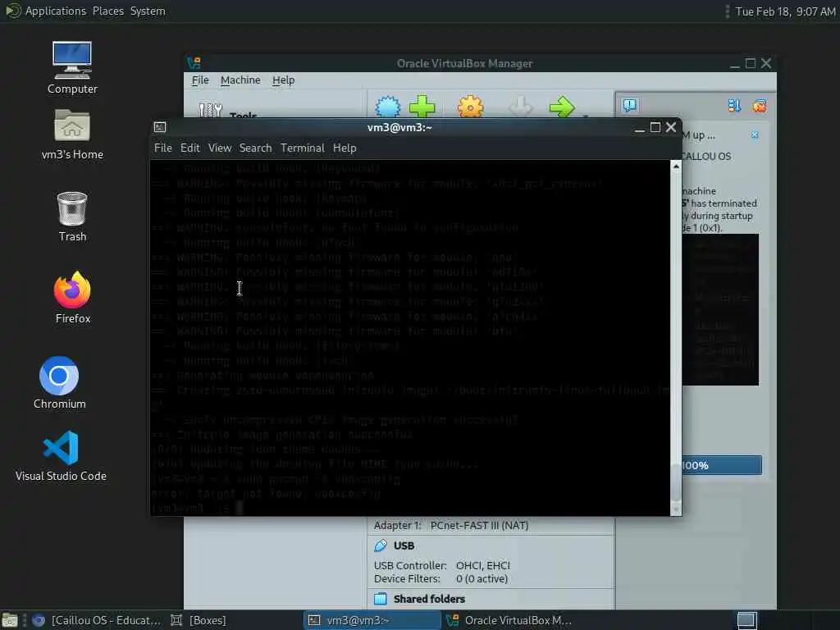This screenshot has height=630, width=840.
Task: Select the Tools item in VirtualBox
Action: click(x=228, y=111)
